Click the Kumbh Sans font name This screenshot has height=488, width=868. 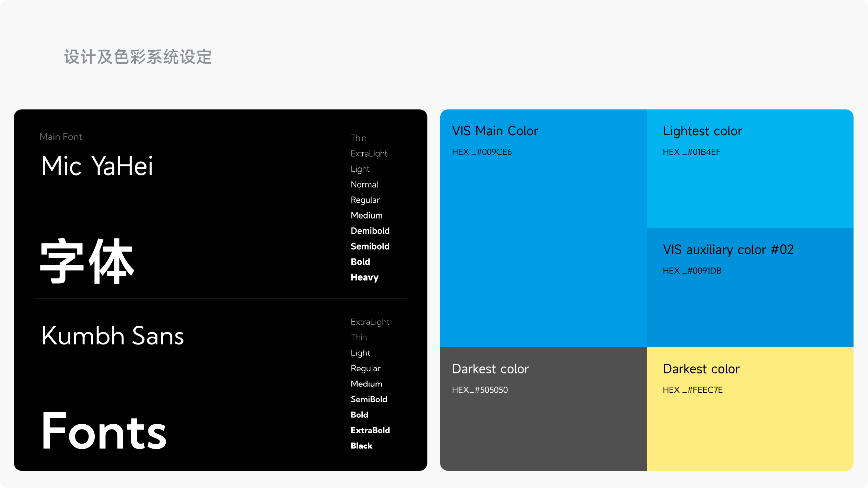click(112, 336)
